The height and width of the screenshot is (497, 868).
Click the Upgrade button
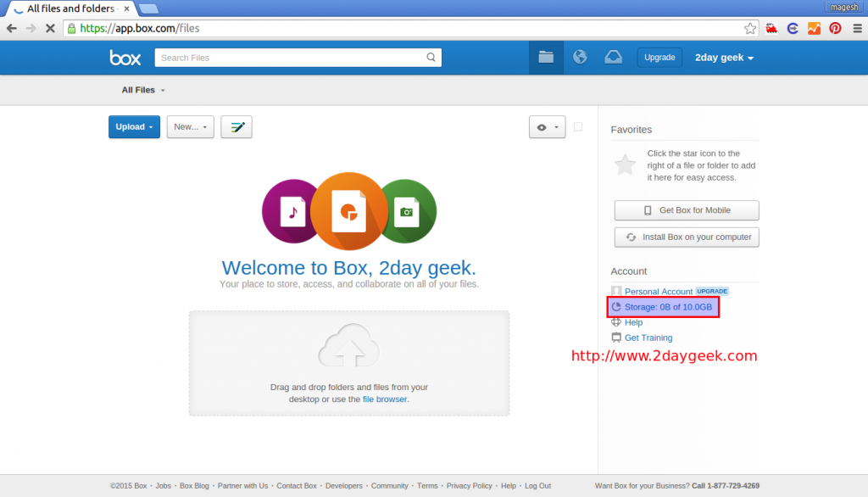coord(659,58)
